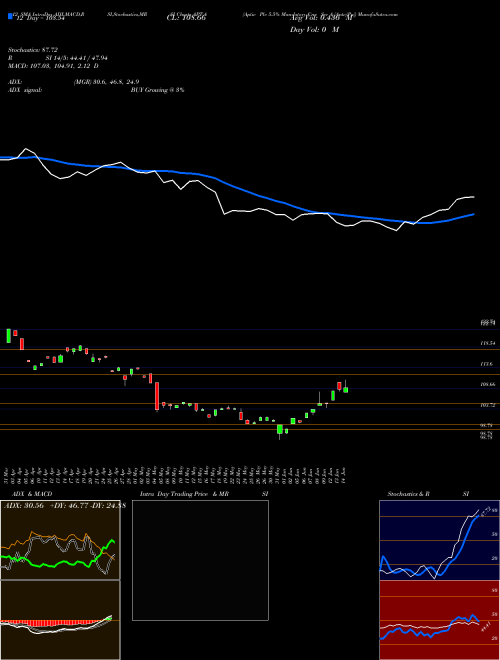
Task: Click the 119.54 price axis label
Action: pyautogui.click(x=488, y=343)
